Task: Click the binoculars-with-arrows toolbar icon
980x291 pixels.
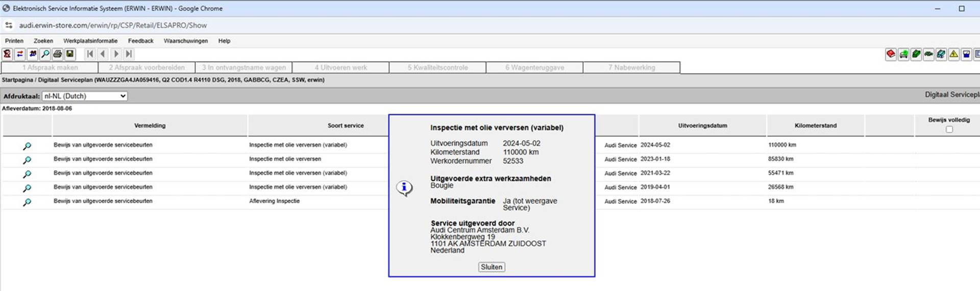Action: 33,54
